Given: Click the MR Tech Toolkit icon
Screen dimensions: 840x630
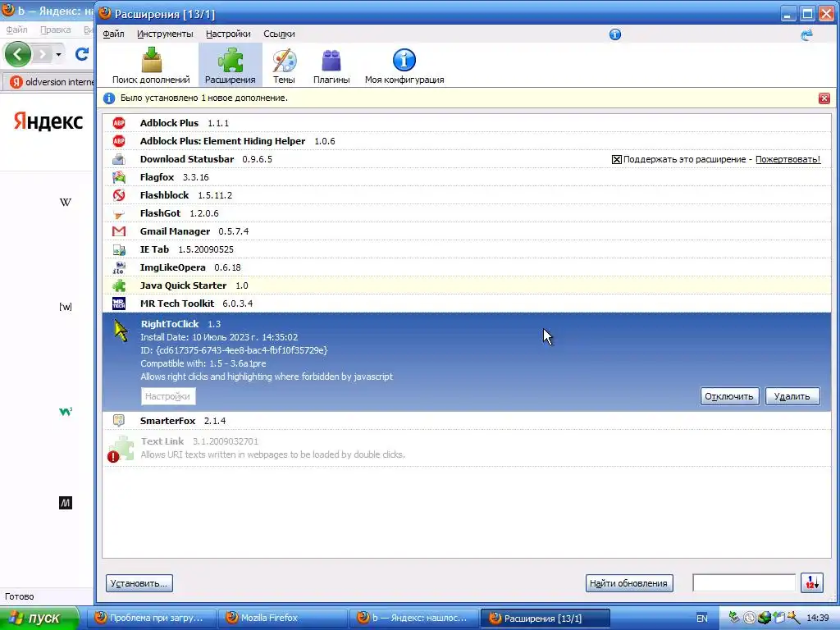Looking at the screenshot, I should (x=119, y=304).
